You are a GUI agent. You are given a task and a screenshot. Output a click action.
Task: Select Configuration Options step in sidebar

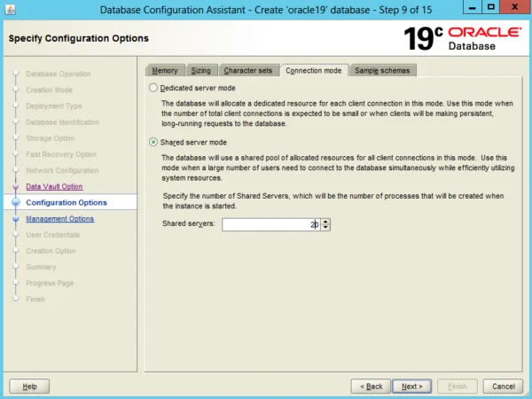(x=66, y=202)
